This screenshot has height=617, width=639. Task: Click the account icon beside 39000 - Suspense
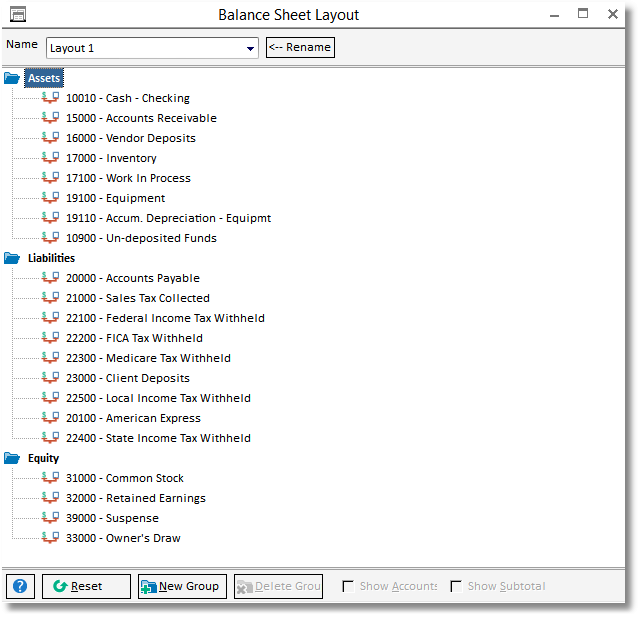(x=51, y=518)
